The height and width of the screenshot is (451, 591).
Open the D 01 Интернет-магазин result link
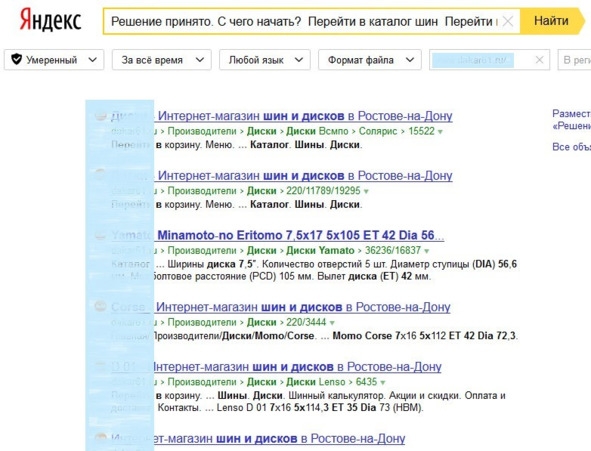[276, 366]
